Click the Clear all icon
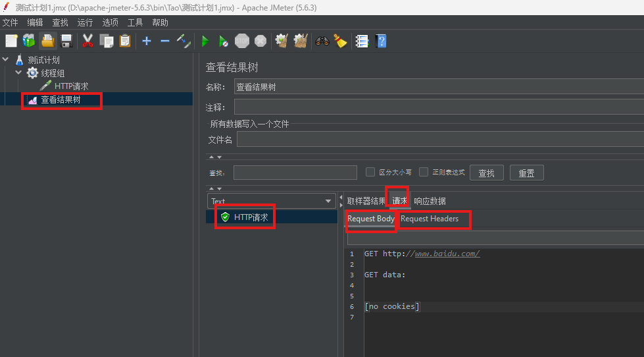Screen dimensions: 644x357 point(301,41)
